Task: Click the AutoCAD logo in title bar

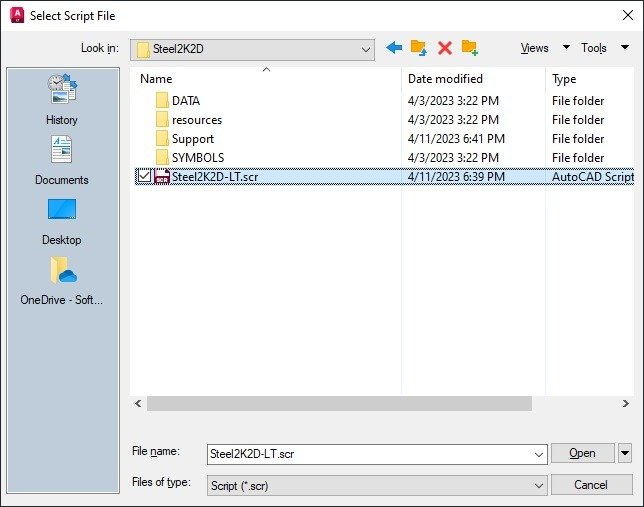Action: tap(17, 15)
